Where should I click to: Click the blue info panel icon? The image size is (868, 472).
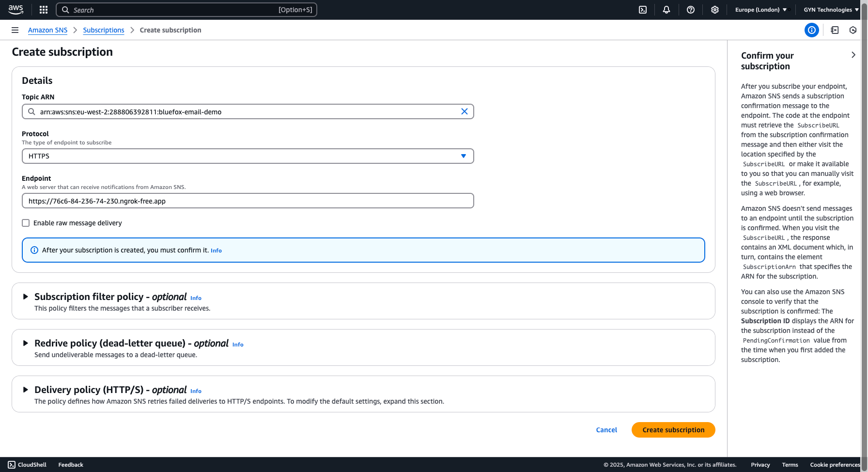click(x=811, y=30)
